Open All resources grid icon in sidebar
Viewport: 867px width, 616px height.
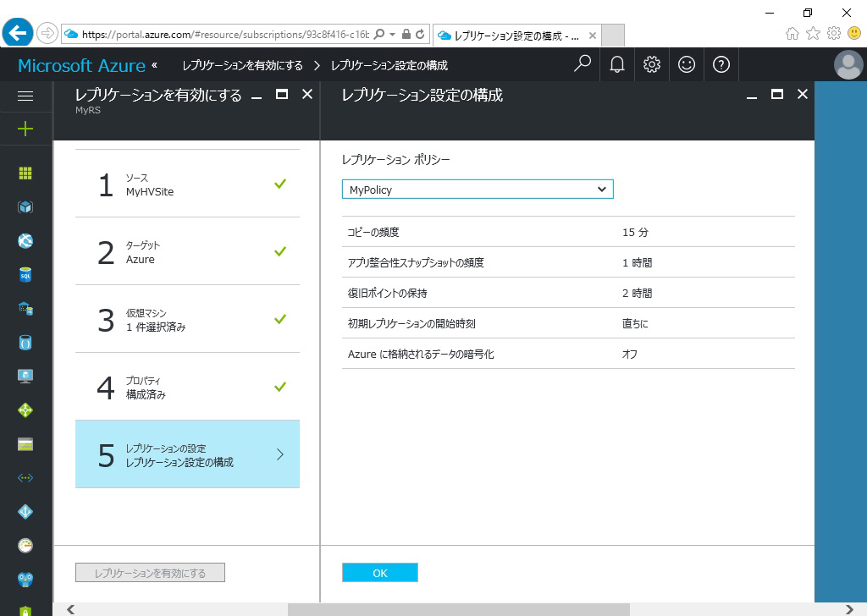coord(25,173)
